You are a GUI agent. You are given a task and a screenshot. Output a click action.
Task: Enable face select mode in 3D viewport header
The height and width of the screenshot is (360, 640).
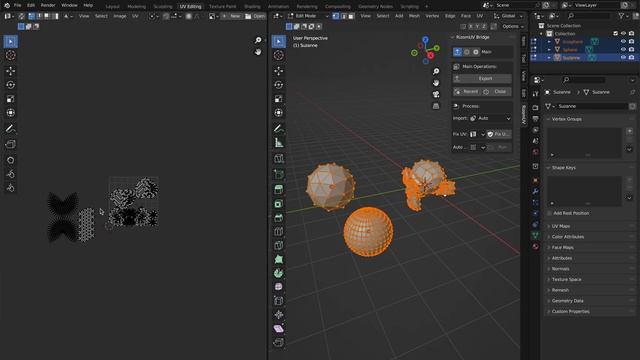[x=351, y=16]
